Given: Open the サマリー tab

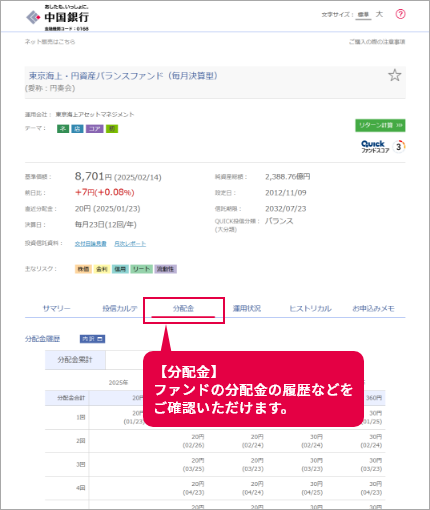Looking at the screenshot, I should point(57,309).
